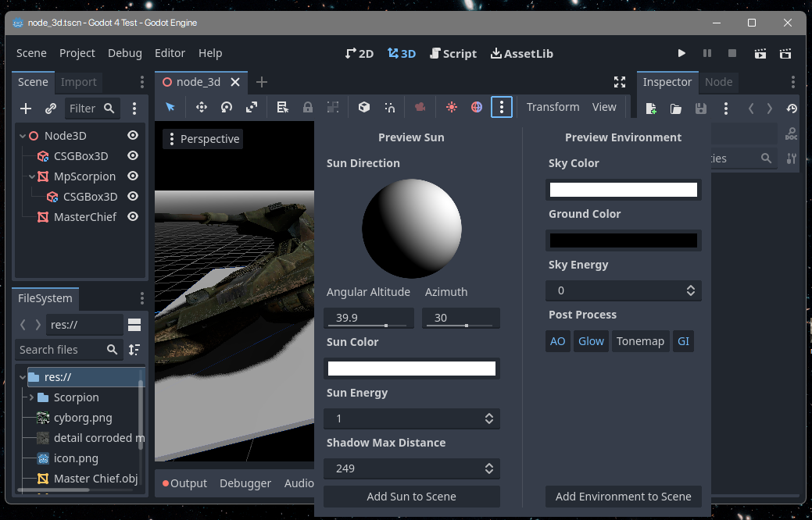
Task: Lock the selected node with padlock icon
Action: (308, 107)
